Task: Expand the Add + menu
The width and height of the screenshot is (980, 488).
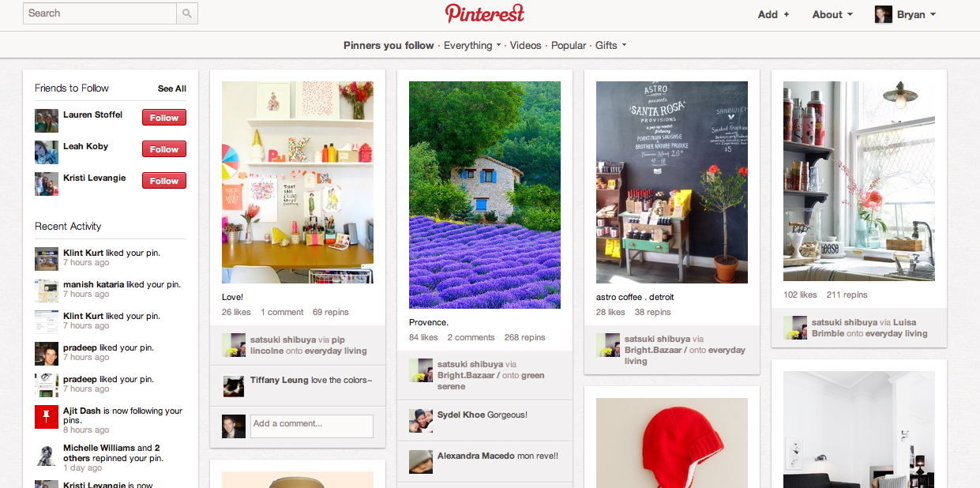Action: (773, 14)
